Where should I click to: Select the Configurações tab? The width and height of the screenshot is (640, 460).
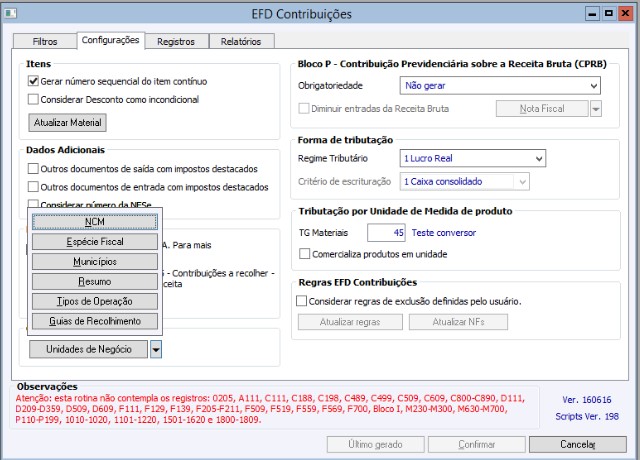pos(110,40)
